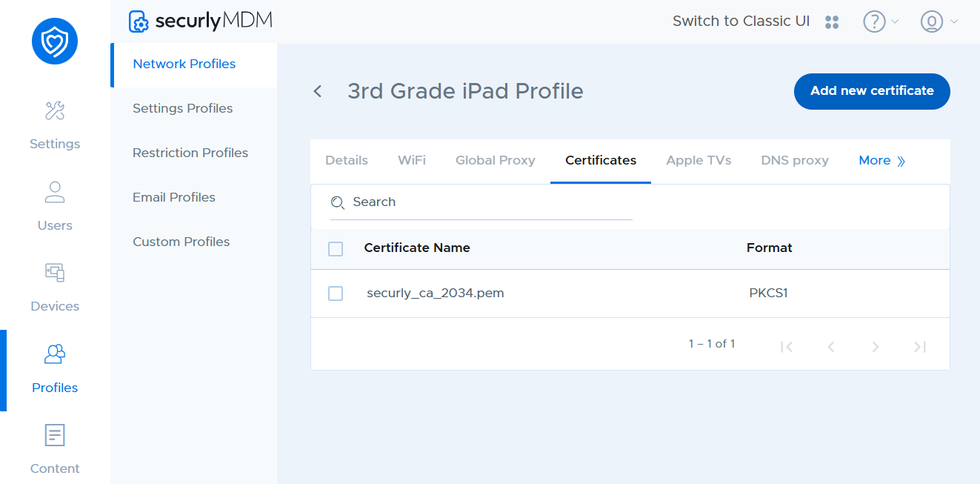
Task: Open the Global Proxy tab
Action: (495, 161)
